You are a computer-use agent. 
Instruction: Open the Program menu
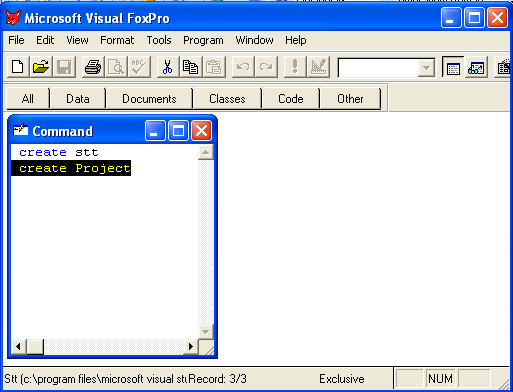pyautogui.click(x=203, y=40)
